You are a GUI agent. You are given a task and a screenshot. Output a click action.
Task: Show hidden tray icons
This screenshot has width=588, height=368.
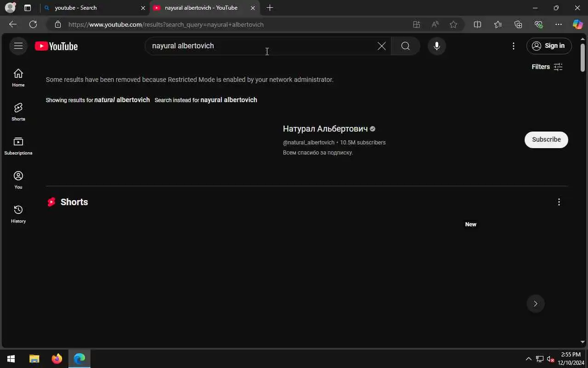(528, 359)
